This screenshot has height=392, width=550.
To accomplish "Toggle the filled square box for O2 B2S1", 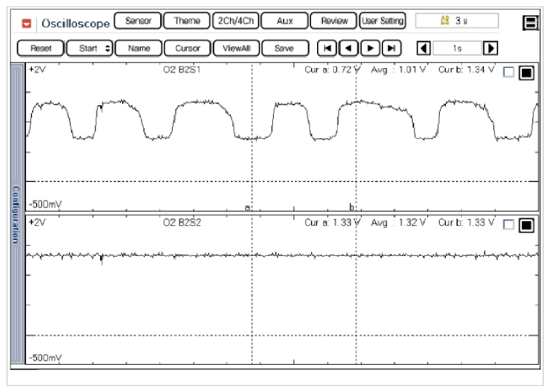I will coord(527,73).
